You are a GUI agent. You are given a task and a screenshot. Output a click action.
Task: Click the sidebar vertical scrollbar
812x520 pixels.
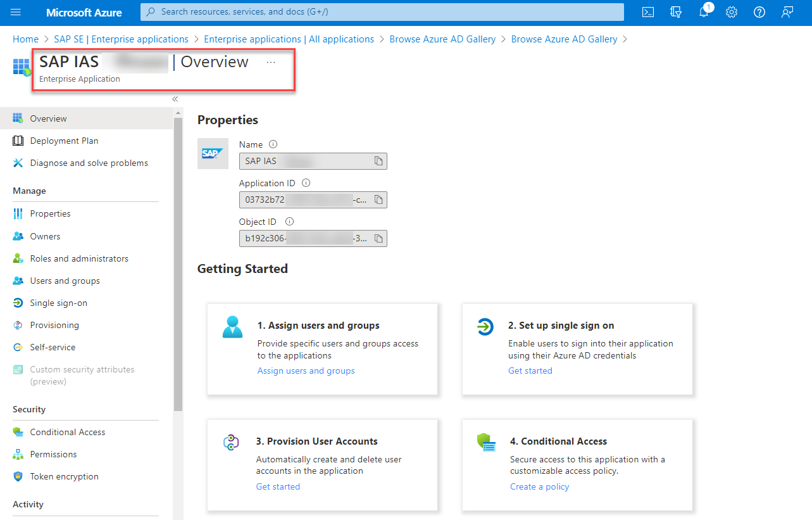[x=178, y=265]
